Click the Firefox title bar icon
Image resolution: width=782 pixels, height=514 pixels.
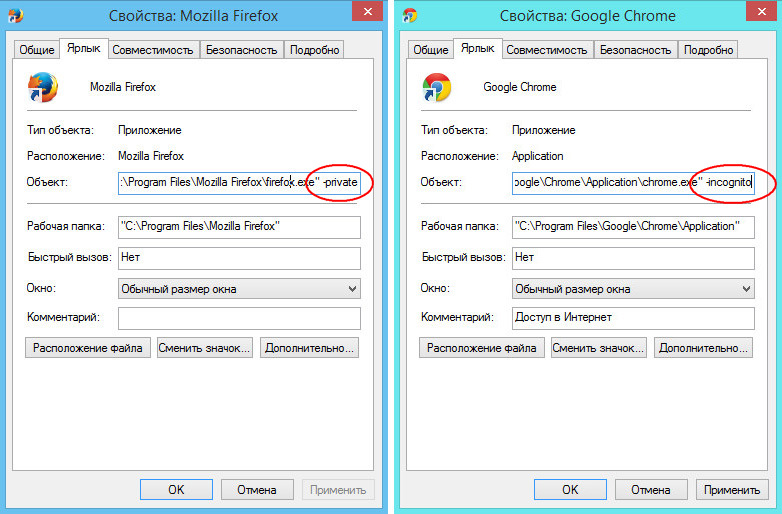[15, 15]
